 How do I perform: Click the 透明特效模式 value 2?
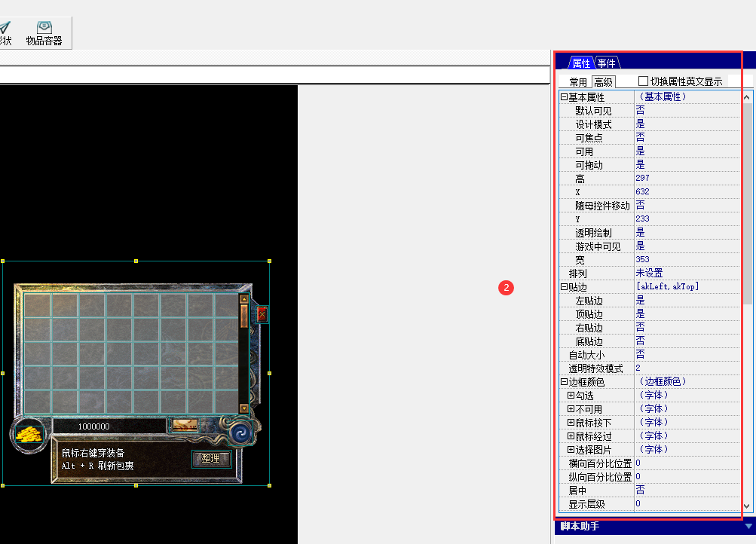638,368
